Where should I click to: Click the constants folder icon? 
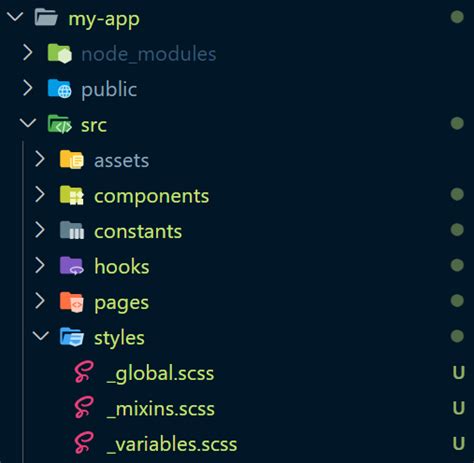click(x=72, y=230)
